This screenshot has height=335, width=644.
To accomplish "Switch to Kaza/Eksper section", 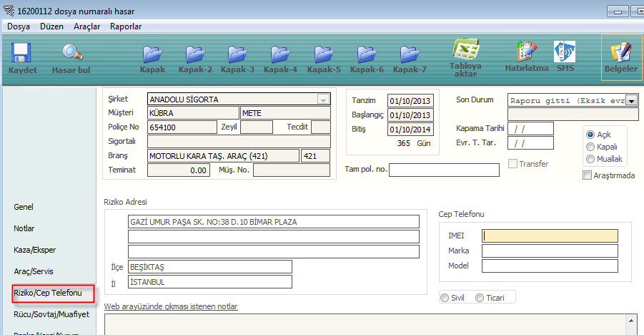I will coord(35,250).
